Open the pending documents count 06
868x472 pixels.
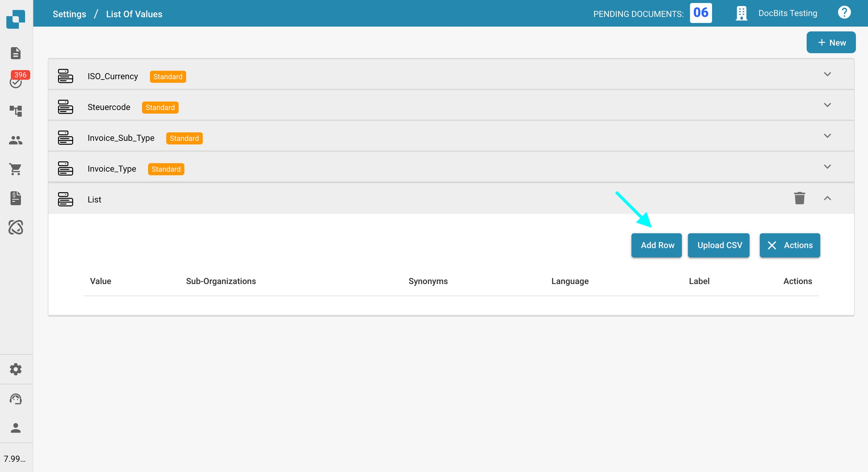(701, 13)
